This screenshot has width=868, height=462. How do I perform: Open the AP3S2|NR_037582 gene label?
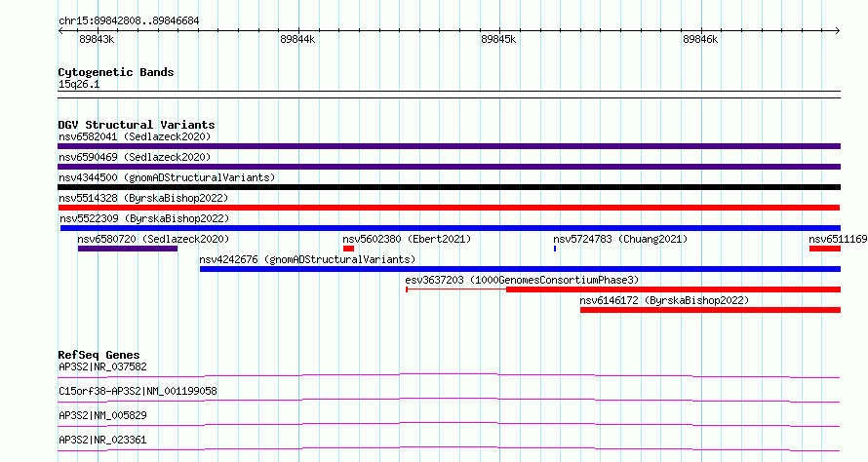(x=103, y=366)
